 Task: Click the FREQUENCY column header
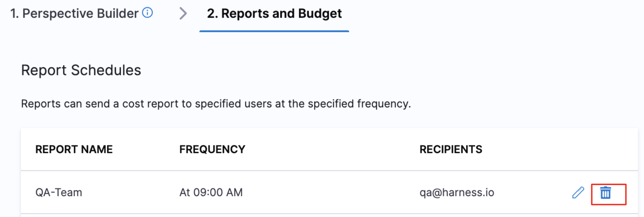(212, 149)
